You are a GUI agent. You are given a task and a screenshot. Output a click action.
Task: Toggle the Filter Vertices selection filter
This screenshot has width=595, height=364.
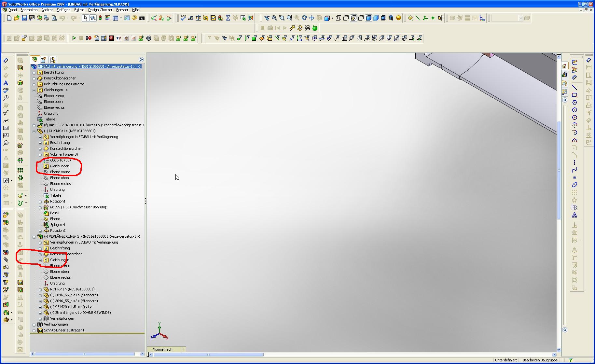tap(240, 38)
